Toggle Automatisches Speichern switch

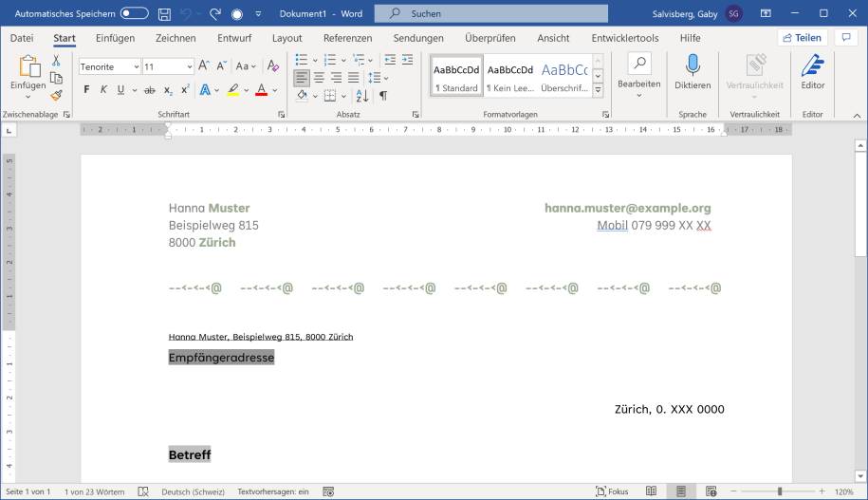pyautogui.click(x=135, y=13)
